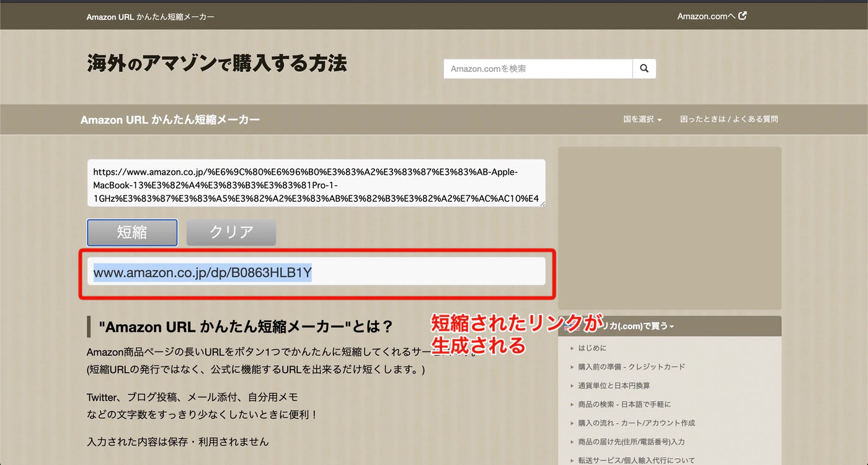
Task: Open 商品の届け先(住所/電話番号)入力 link
Action: click(631, 442)
